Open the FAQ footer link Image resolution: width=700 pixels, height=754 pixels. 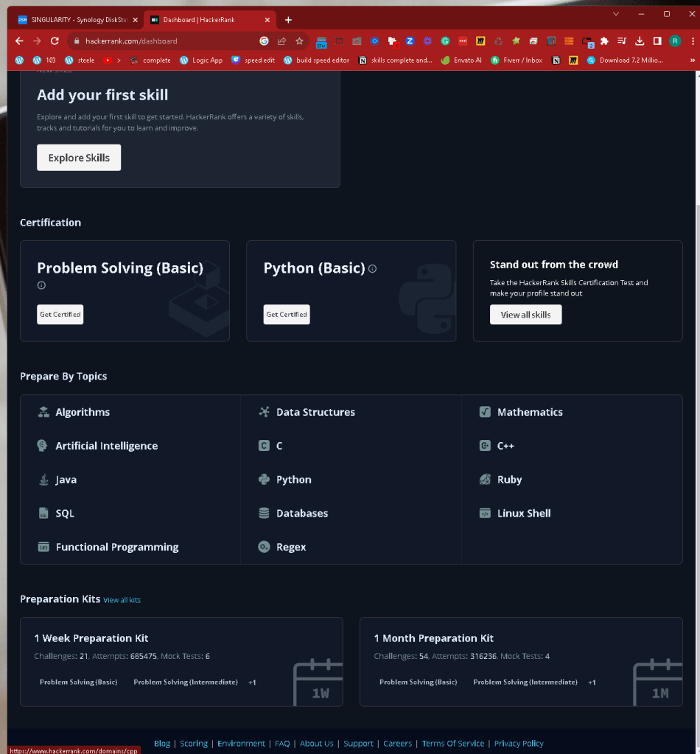tap(282, 744)
